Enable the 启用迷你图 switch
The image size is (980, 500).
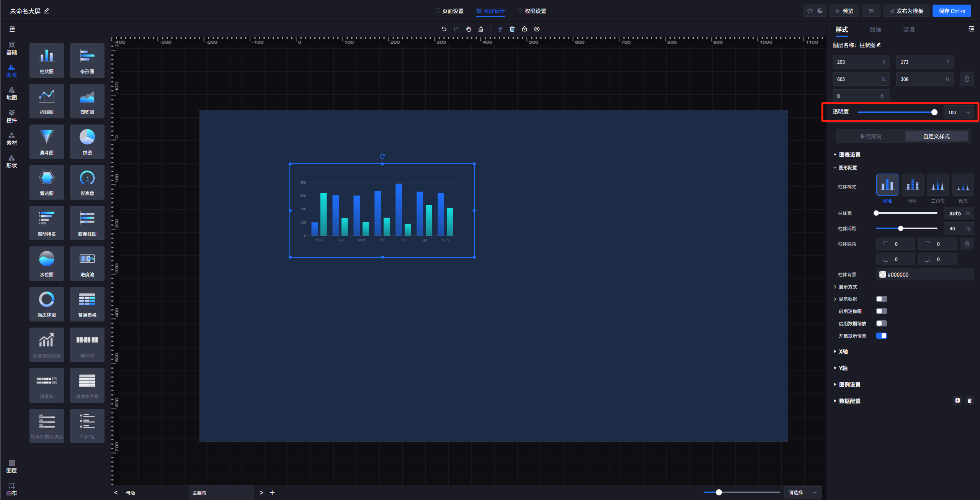coord(881,311)
